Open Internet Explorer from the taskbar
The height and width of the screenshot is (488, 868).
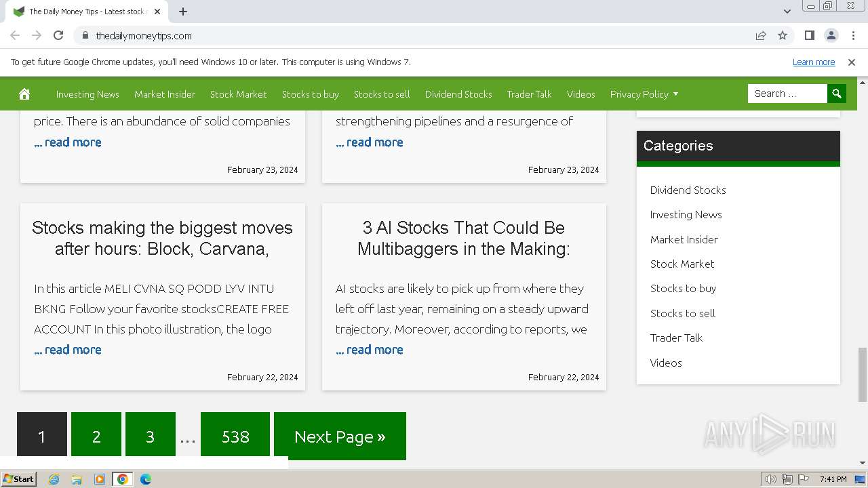tap(54, 479)
